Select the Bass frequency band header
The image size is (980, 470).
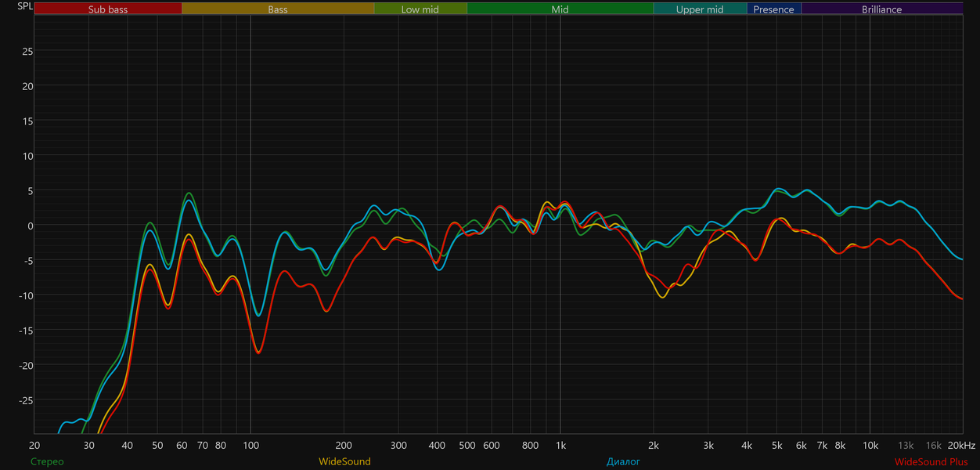[x=278, y=9]
